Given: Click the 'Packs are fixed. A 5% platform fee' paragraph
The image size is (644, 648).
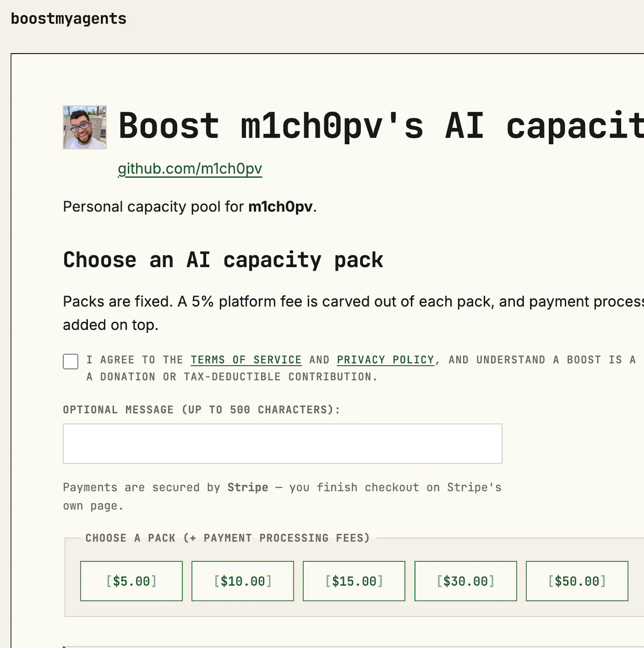Looking at the screenshot, I should [353, 313].
